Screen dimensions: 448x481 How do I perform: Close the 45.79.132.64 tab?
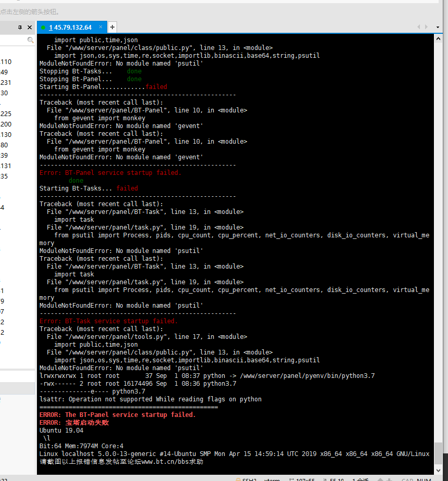[x=100, y=27]
